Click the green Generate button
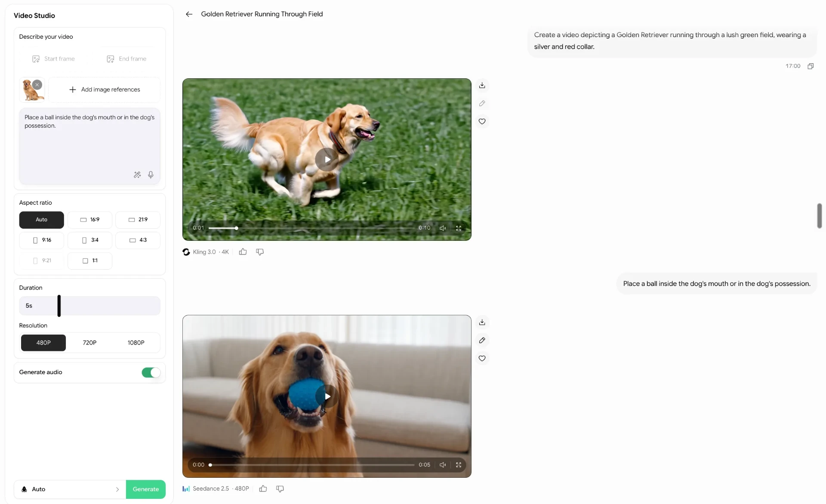This screenshot has height=504, width=826. click(x=146, y=489)
